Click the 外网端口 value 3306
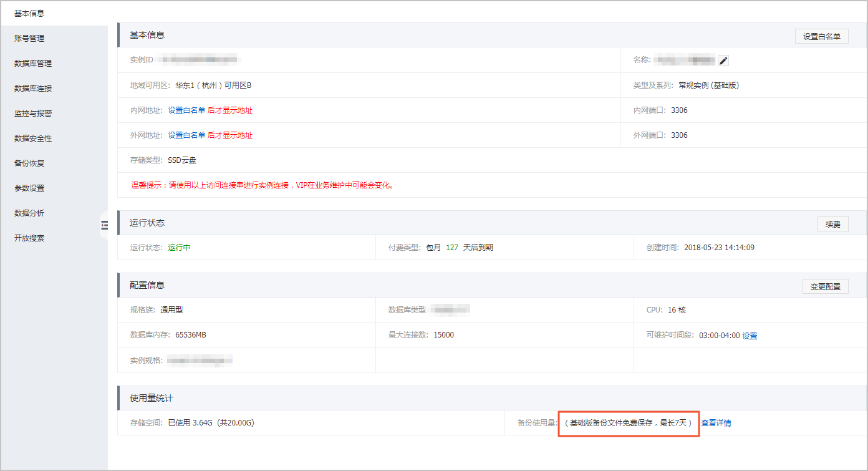 point(679,135)
